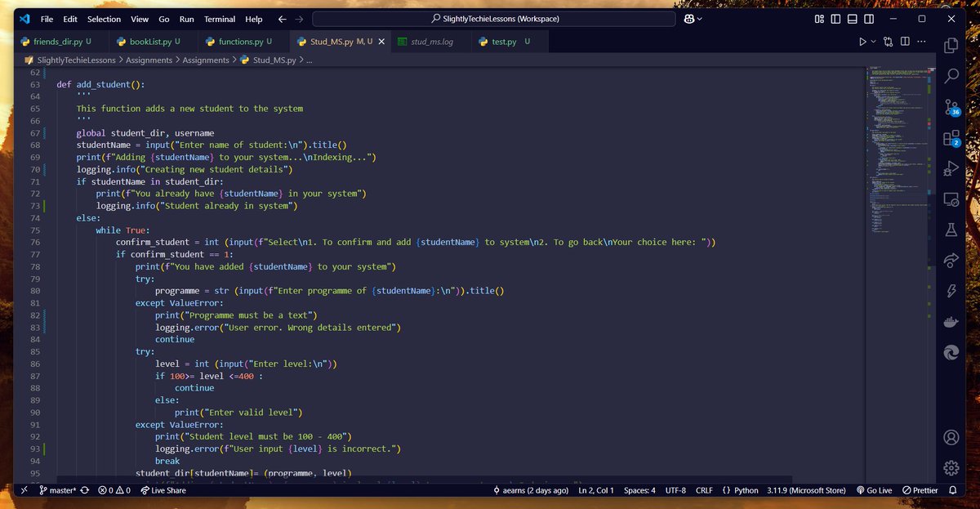Click the Live Share status bar button
Image resolution: width=980 pixels, height=509 pixels.
(163, 490)
